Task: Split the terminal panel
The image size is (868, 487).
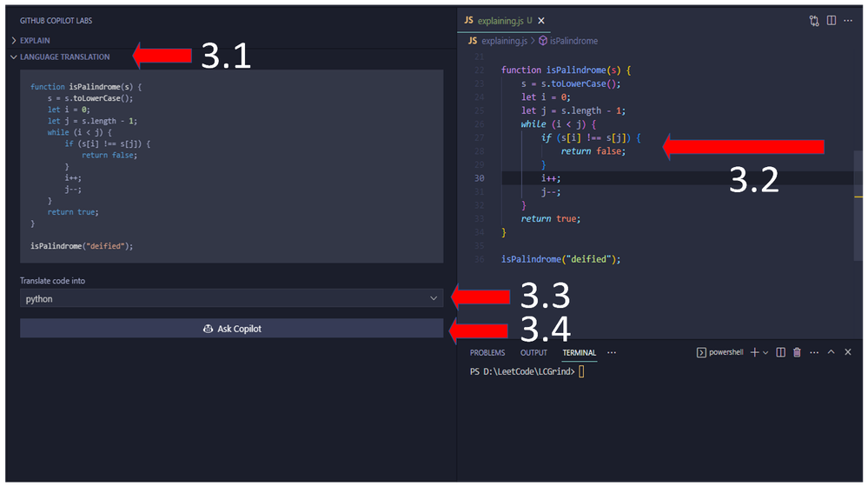Action: point(780,352)
